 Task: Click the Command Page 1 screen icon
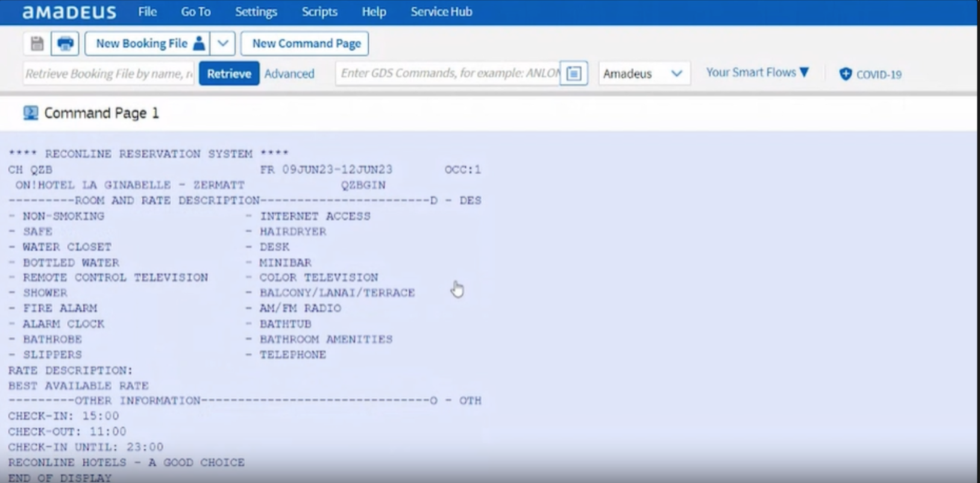[31, 113]
